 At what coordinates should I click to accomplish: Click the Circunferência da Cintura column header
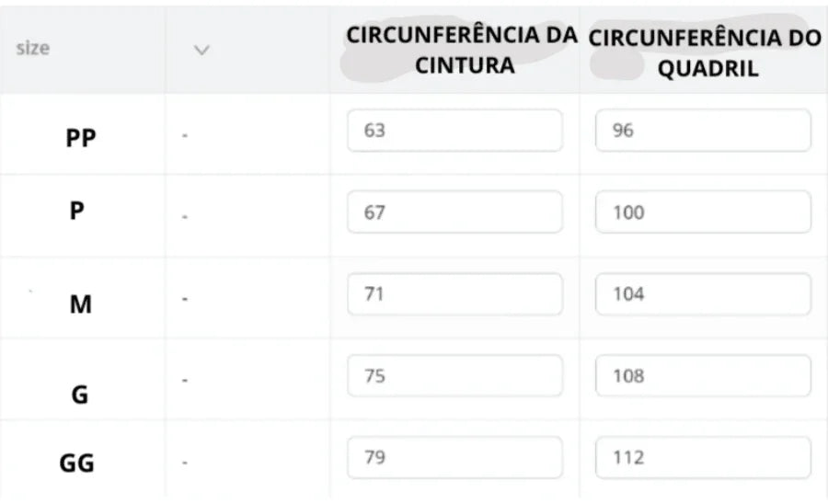(462, 51)
